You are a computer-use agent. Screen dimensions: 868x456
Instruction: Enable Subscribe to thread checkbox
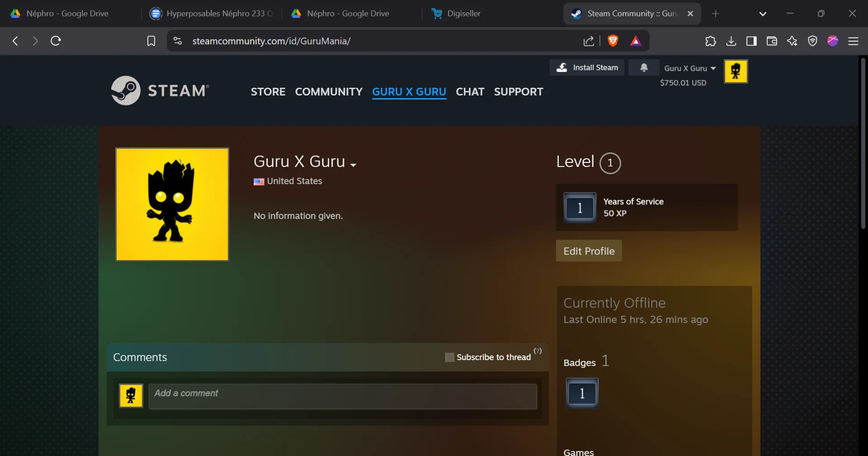click(449, 357)
